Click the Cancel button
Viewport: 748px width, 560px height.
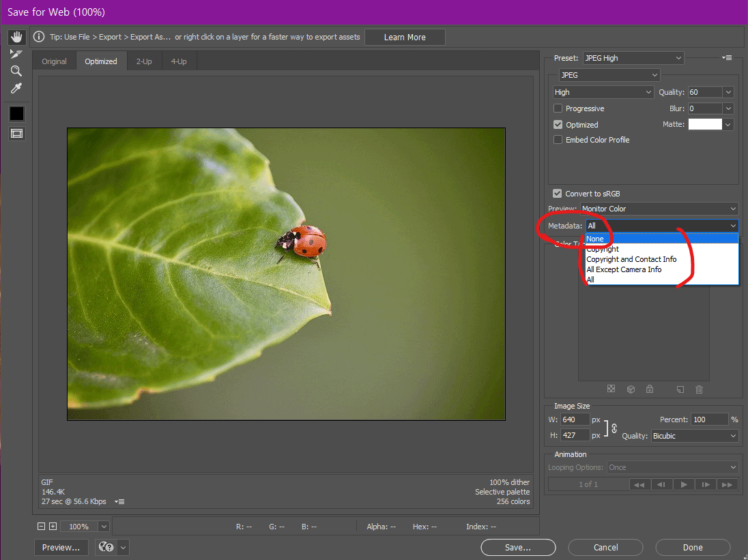coord(605,547)
